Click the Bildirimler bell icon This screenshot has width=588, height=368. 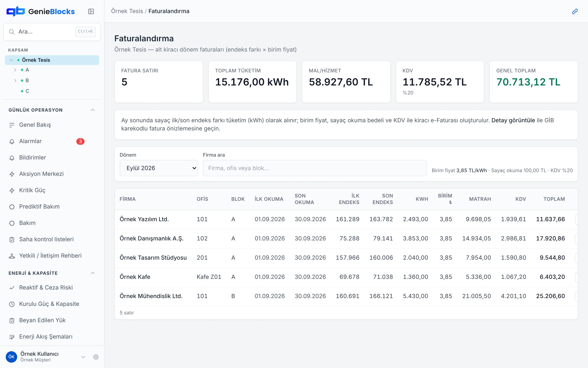pyautogui.click(x=12, y=158)
